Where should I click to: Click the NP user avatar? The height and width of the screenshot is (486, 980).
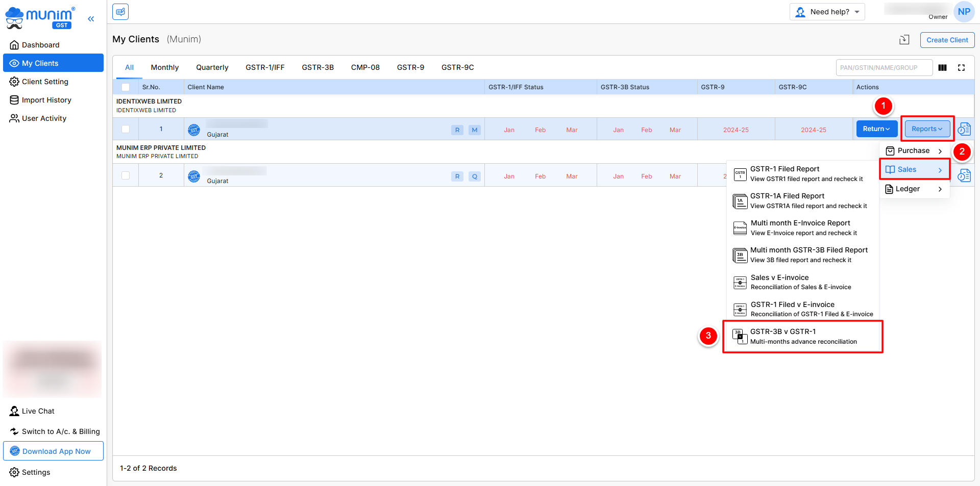point(964,12)
